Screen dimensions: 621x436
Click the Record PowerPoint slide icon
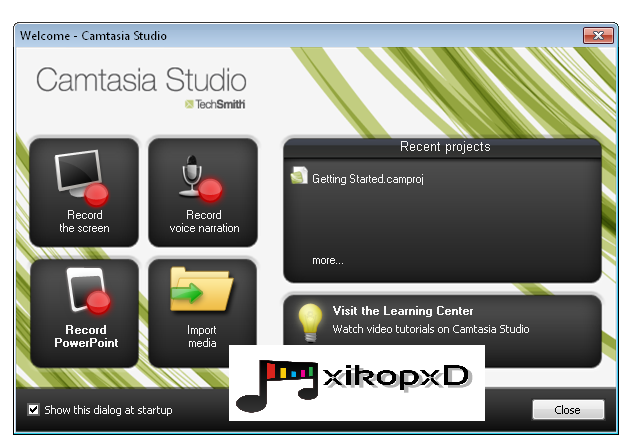89,291
